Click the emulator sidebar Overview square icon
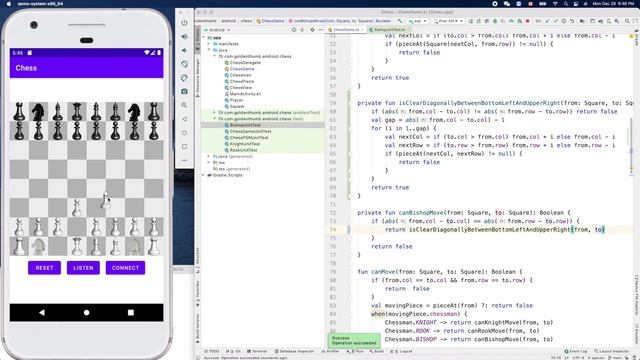This screenshot has height=360, width=640. pos(184,147)
